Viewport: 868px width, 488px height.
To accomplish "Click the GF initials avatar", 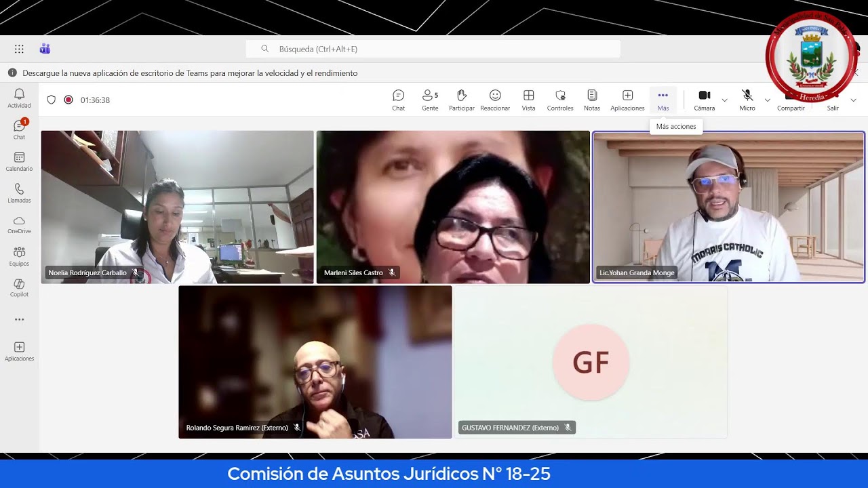I will click(x=591, y=363).
